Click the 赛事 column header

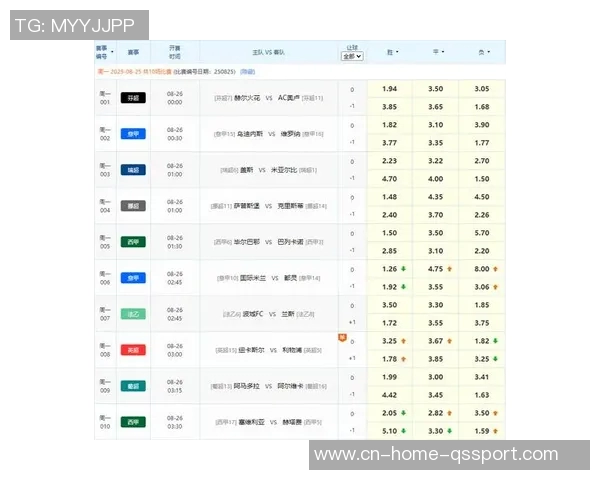point(133,52)
